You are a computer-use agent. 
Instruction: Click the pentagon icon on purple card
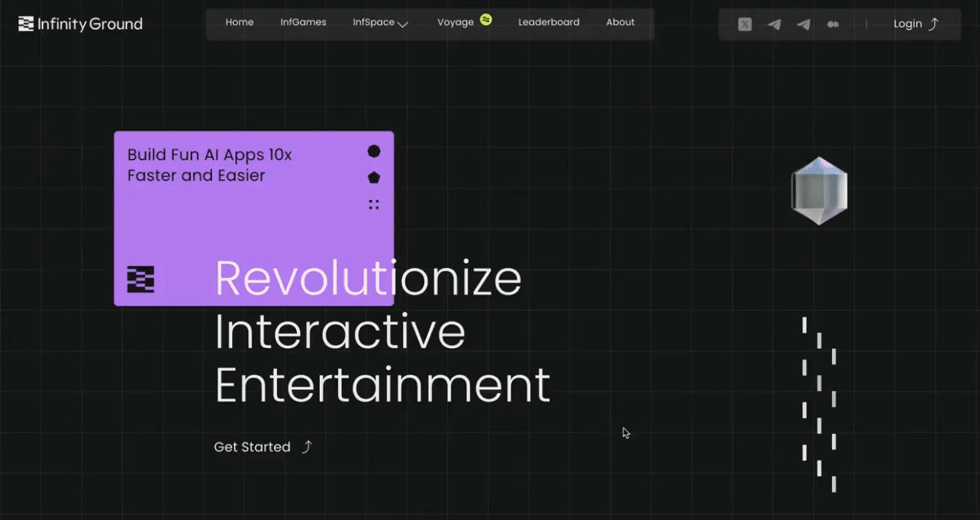click(374, 177)
